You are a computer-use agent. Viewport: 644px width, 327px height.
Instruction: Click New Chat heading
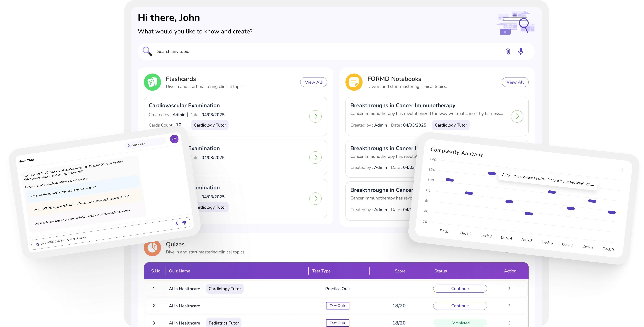26,161
